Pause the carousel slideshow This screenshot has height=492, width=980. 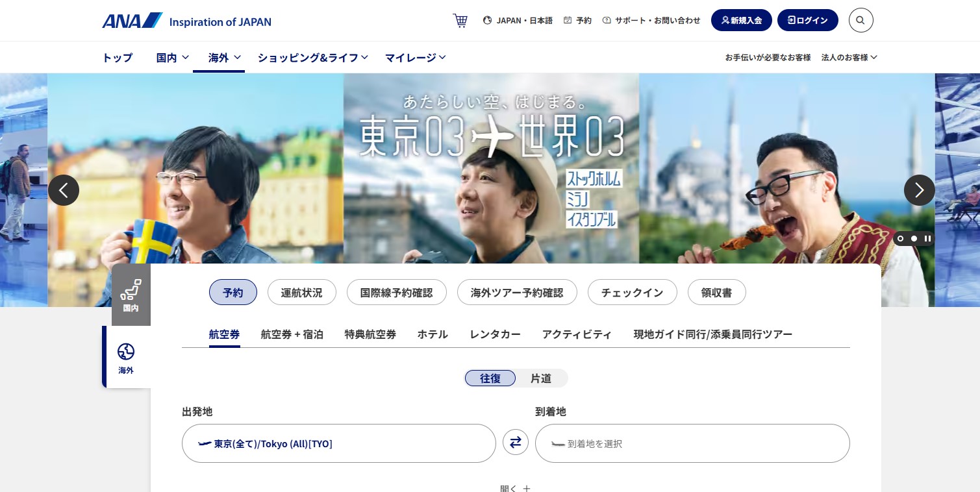click(x=928, y=238)
